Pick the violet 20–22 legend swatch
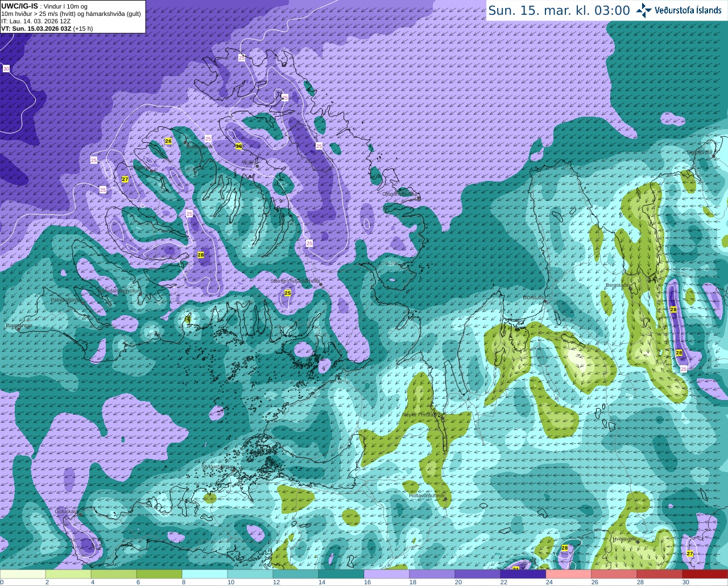This screenshot has height=586, width=728. tap(478, 574)
